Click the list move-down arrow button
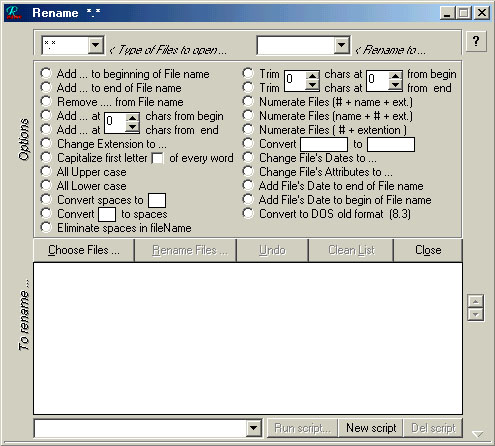This screenshot has height=446, width=495. coord(476,314)
